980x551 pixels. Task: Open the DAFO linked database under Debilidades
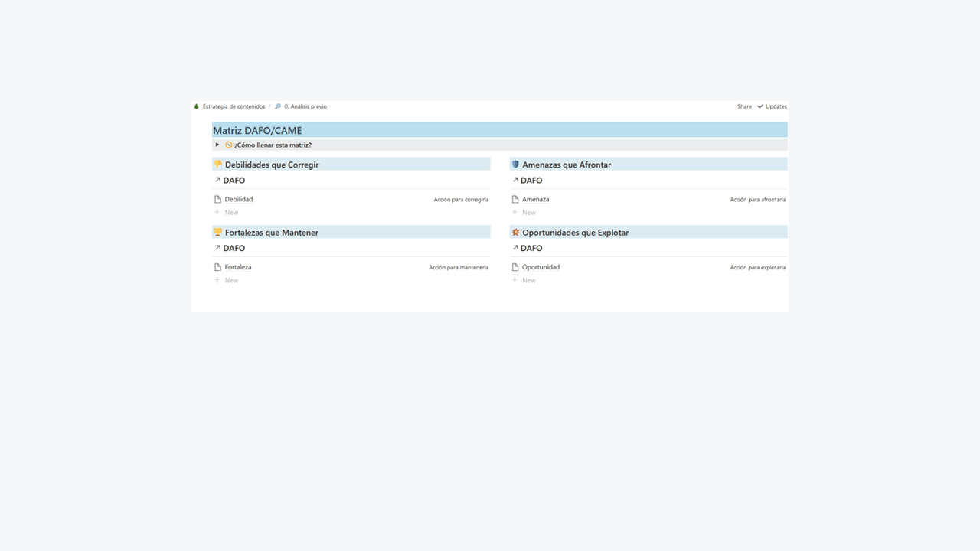click(x=234, y=181)
